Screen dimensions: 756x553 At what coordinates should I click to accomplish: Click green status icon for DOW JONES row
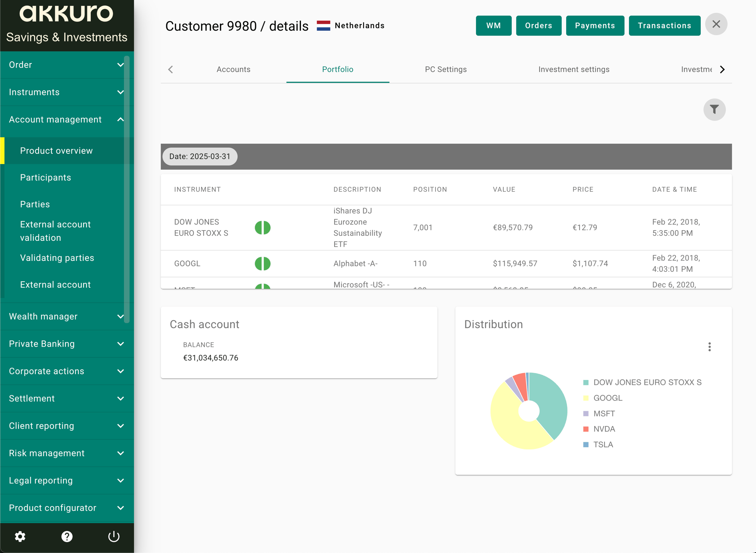[x=263, y=228]
